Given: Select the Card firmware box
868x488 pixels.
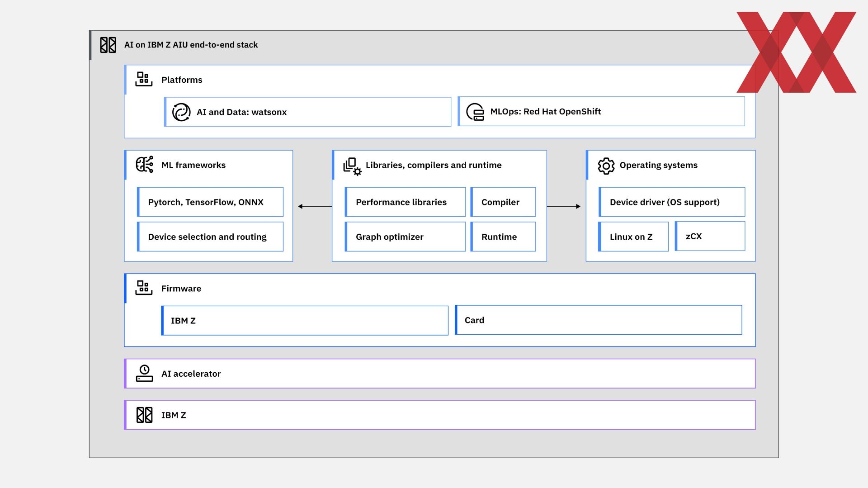Looking at the screenshot, I should (x=599, y=320).
